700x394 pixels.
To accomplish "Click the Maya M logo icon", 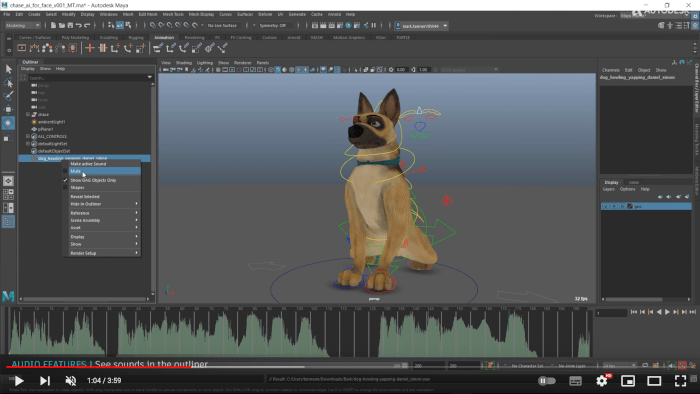I will [x=8, y=296].
